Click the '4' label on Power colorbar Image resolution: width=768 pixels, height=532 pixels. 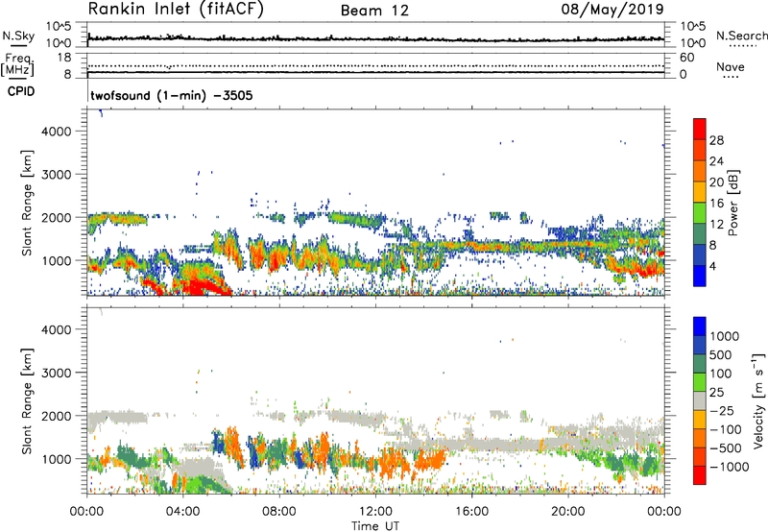(x=713, y=267)
